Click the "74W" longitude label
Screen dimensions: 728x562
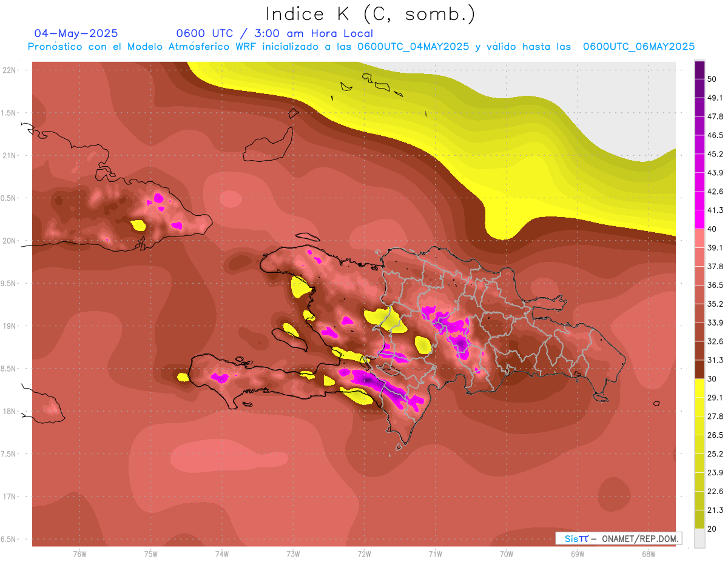pyautogui.click(x=221, y=554)
